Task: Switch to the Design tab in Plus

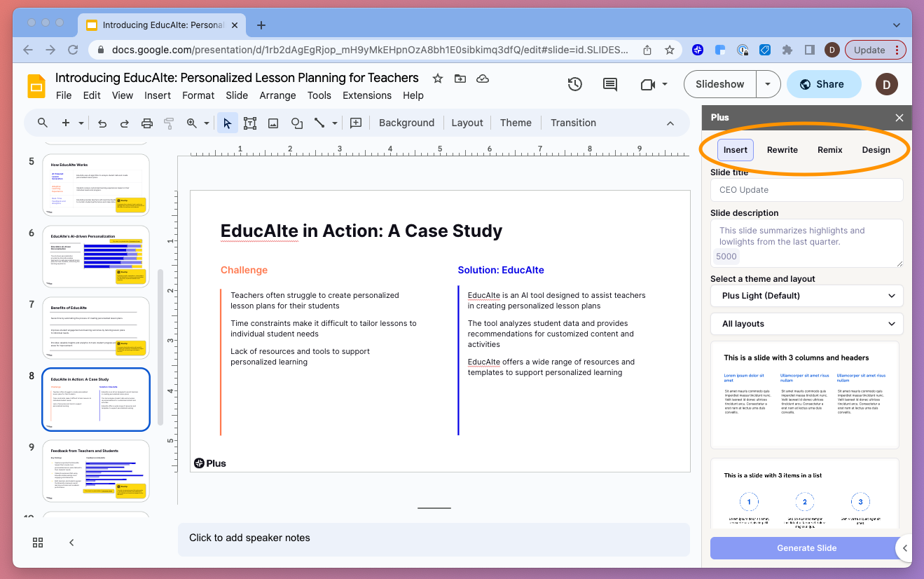Action: pyautogui.click(x=876, y=150)
